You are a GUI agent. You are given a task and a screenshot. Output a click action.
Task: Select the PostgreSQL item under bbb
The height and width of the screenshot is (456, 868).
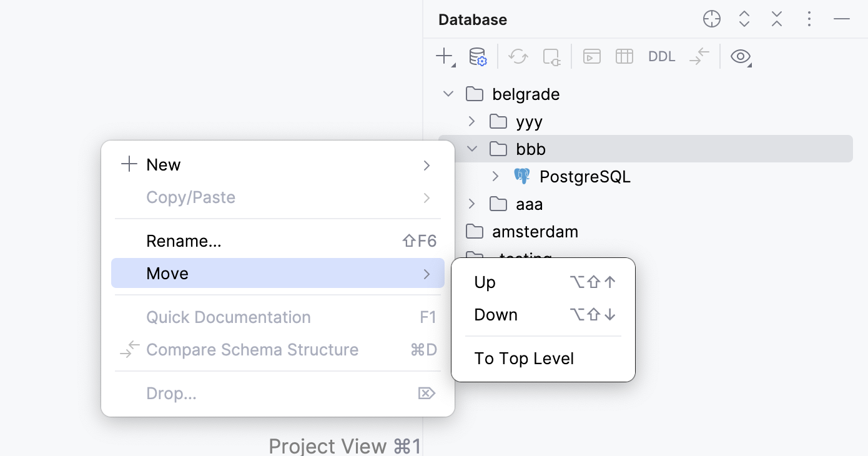point(584,176)
